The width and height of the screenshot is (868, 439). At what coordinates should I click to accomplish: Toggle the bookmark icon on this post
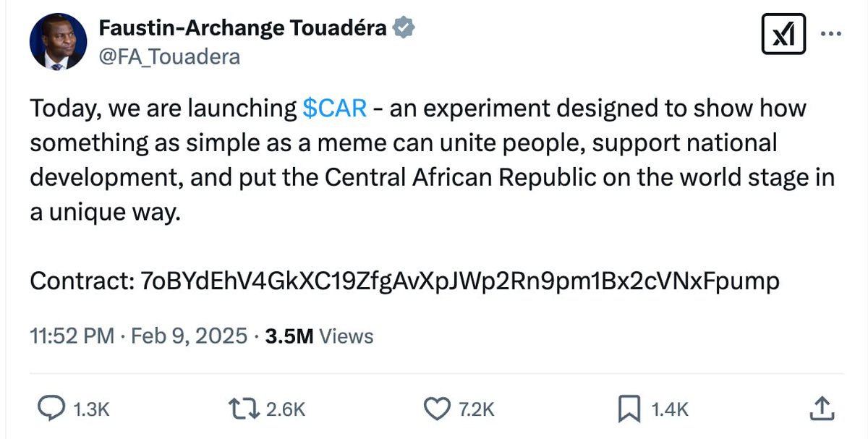(628, 409)
